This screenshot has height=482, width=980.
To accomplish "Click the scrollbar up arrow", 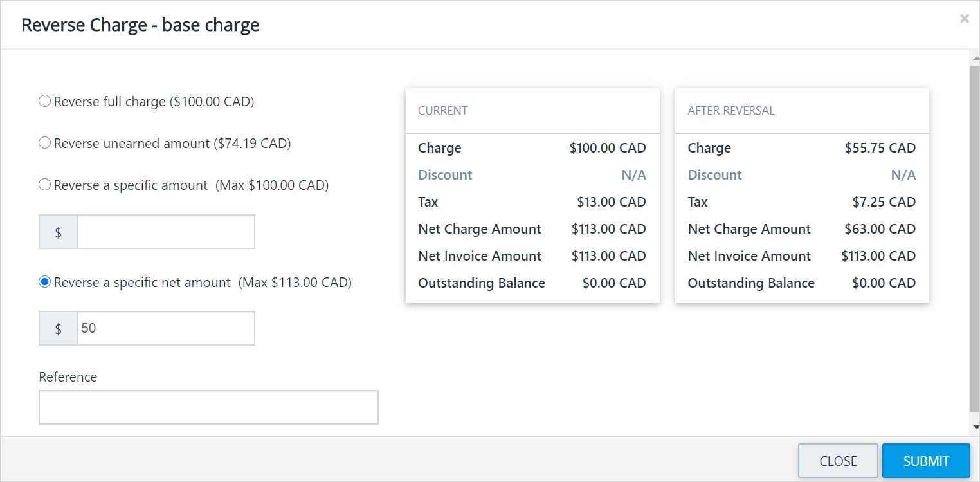I will (x=975, y=59).
